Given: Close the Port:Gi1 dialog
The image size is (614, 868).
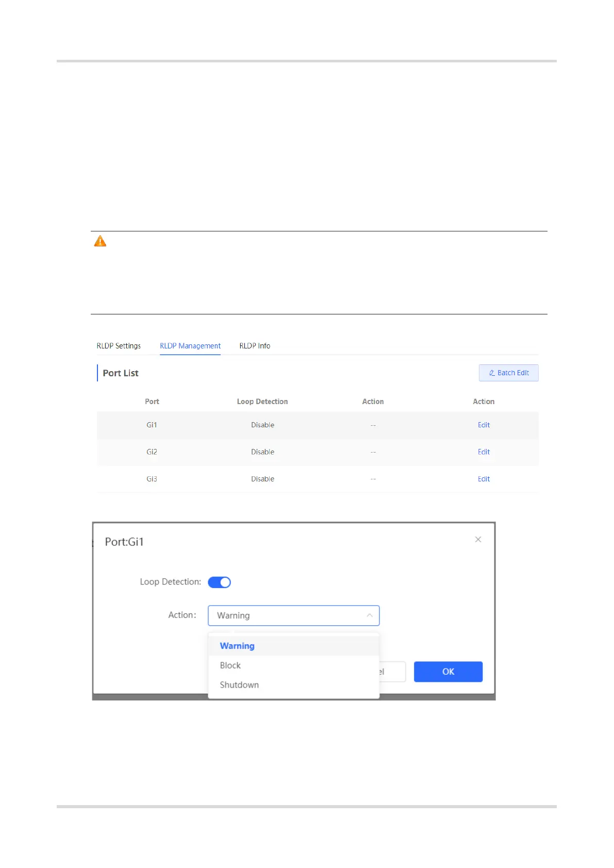Looking at the screenshot, I should click(x=478, y=539).
